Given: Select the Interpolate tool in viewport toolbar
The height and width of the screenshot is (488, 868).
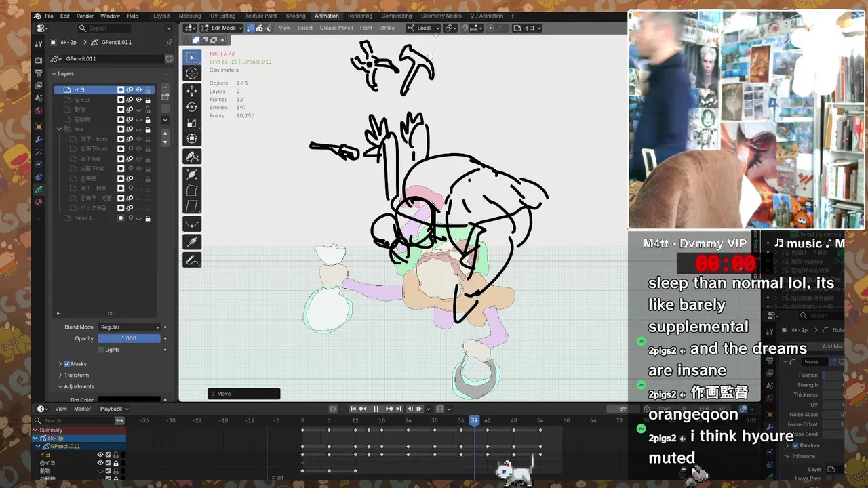Looking at the screenshot, I should 192,224.
